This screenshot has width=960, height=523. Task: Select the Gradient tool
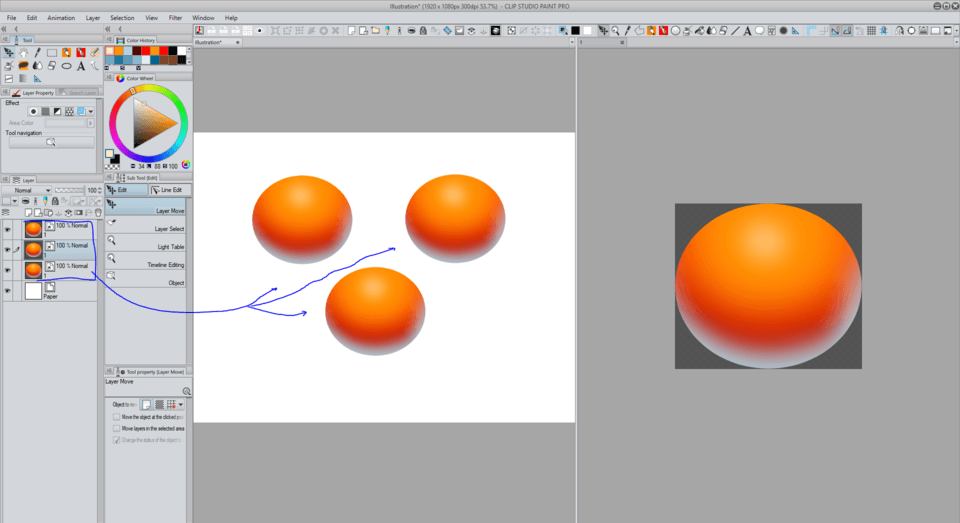coord(23,78)
